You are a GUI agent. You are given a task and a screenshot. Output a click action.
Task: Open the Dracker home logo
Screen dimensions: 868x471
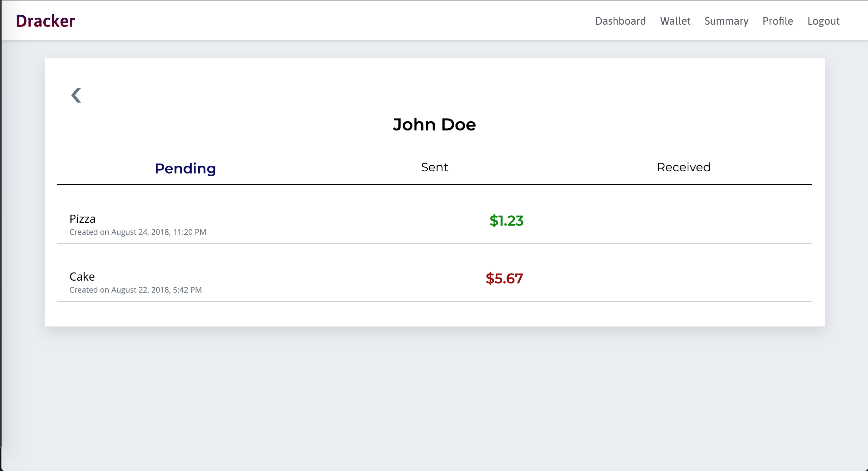[45, 21]
